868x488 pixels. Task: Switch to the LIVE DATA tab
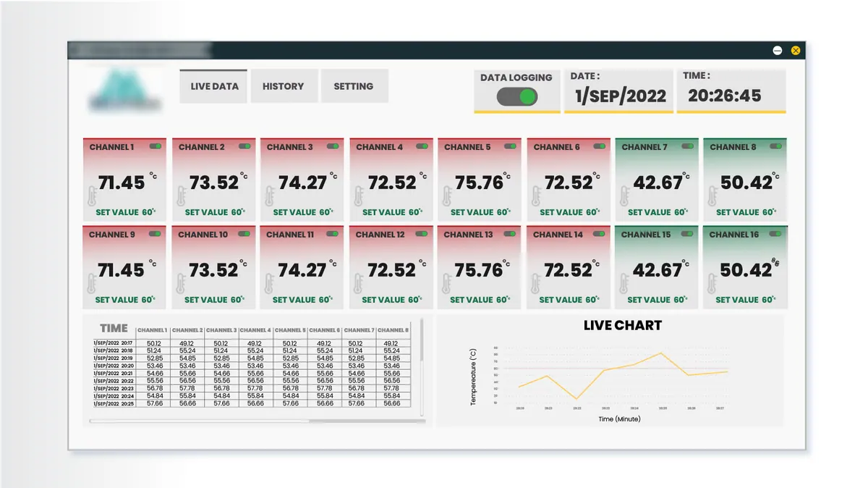point(213,86)
